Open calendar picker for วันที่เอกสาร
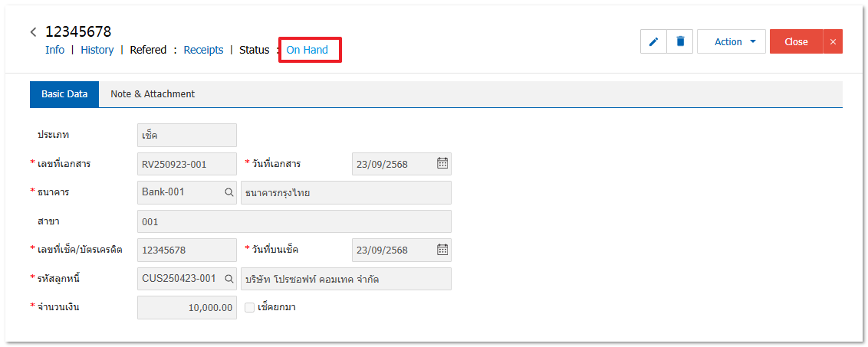The width and height of the screenshot is (868, 347). point(442,163)
